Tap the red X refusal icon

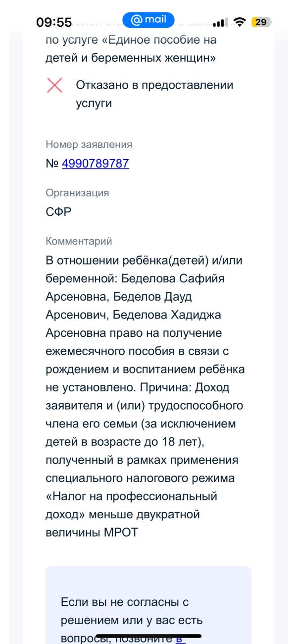(54, 85)
